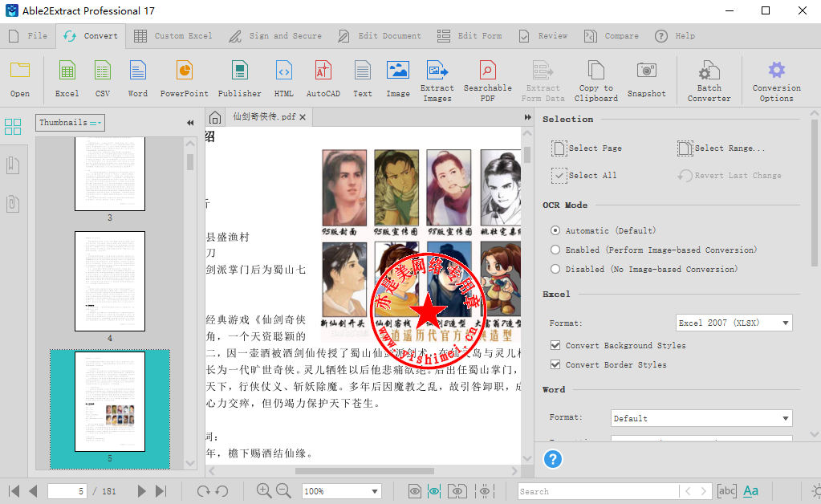Screen dimensions: 821x504
Task: Choose the CSV conversion icon
Action: coord(103,79)
